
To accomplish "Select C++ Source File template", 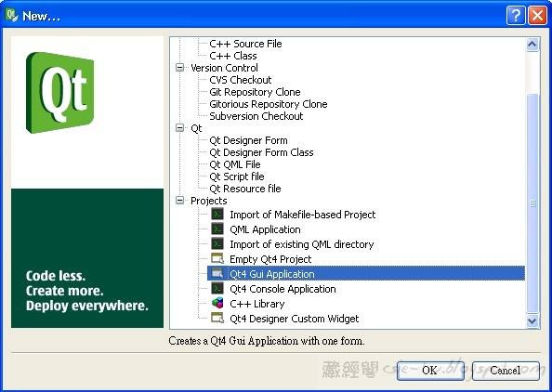I will pyautogui.click(x=245, y=44).
